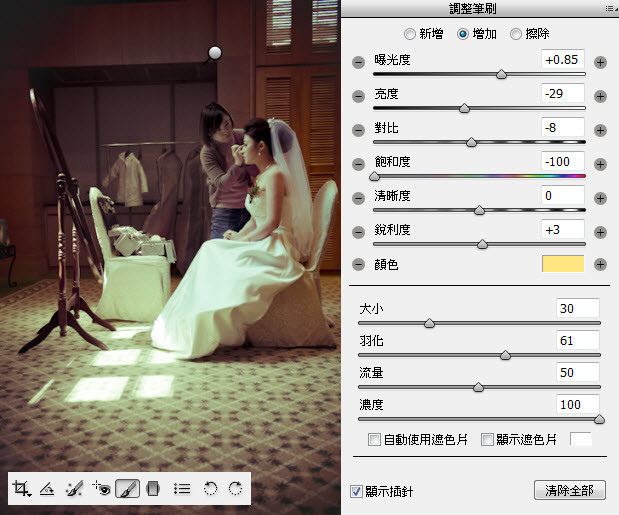Select the 新增 radio option
619x515 pixels.
[410, 34]
